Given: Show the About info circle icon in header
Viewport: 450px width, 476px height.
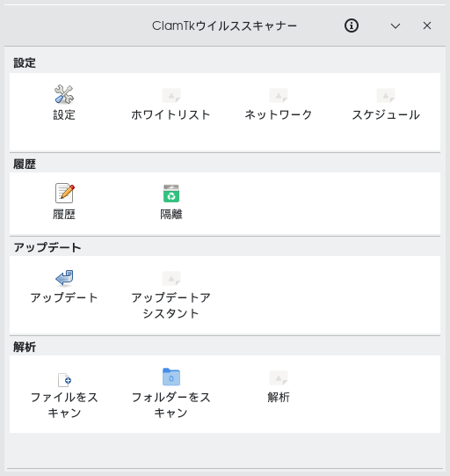Looking at the screenshot, I should point(352,26).
